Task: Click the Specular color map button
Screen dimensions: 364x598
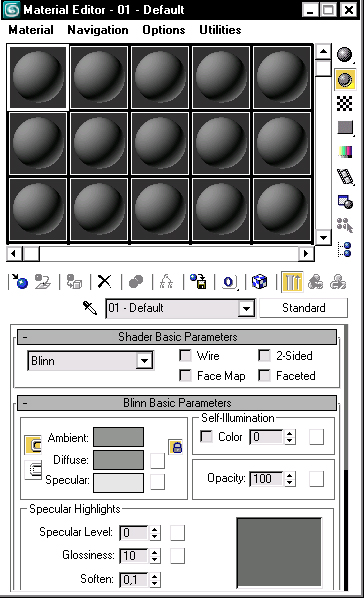Action: (158, 482)
